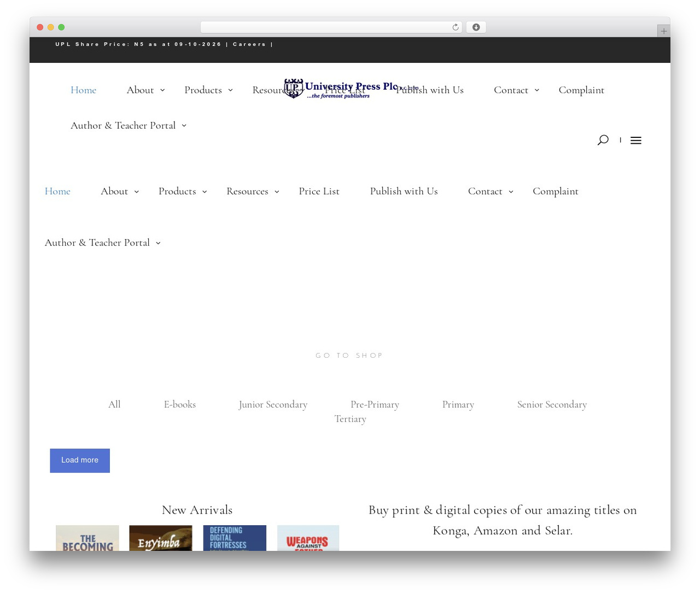The width and height of the screenshot is (700, 593).
Task: Click the browser address bar
Action: tap(331, 27)
